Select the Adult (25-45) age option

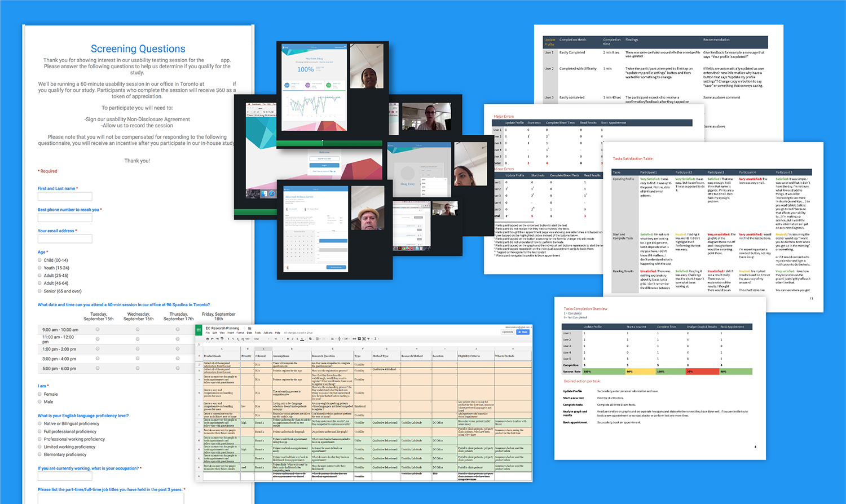(40, 276)
